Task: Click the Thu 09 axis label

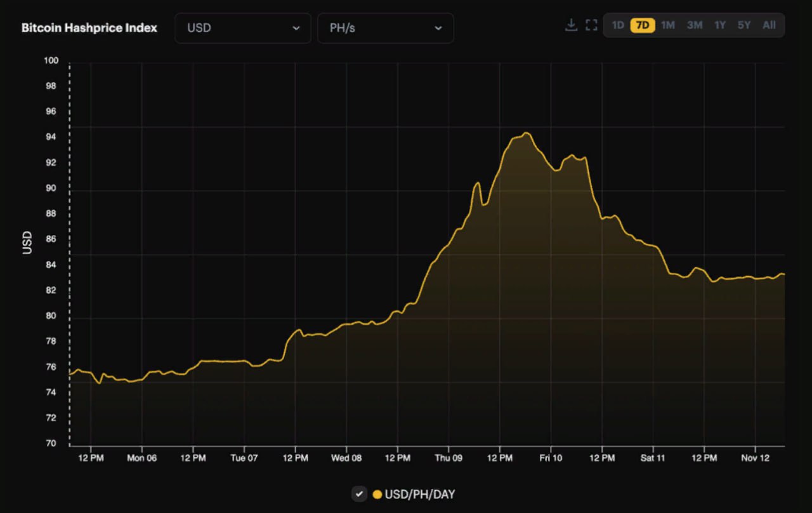Action: point(449,458)
